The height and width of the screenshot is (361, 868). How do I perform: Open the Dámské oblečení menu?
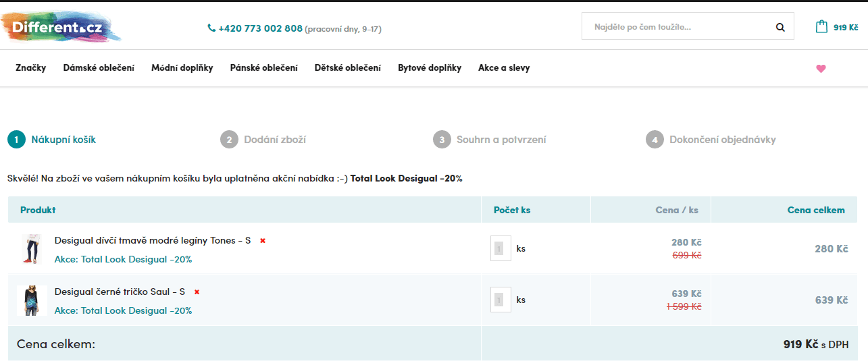coord(99,67)
